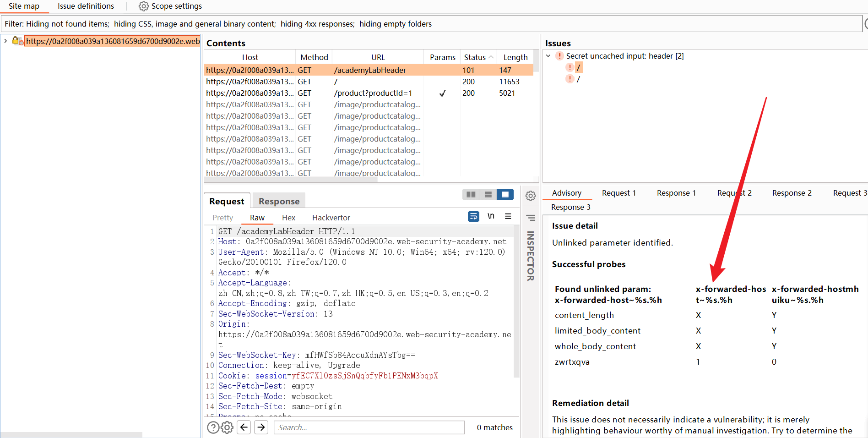Toggle message line wrap icon
Screen dimensions: 868x438
coord(473,216)
